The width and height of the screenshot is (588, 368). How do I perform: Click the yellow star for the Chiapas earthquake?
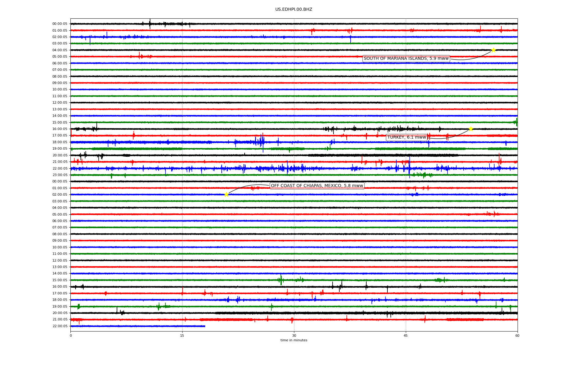(226, 194)
